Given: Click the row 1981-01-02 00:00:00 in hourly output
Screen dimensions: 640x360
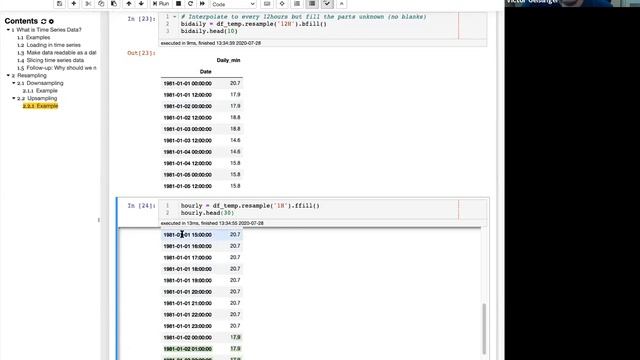Looking at the screenshot, I should click(202, 338).
